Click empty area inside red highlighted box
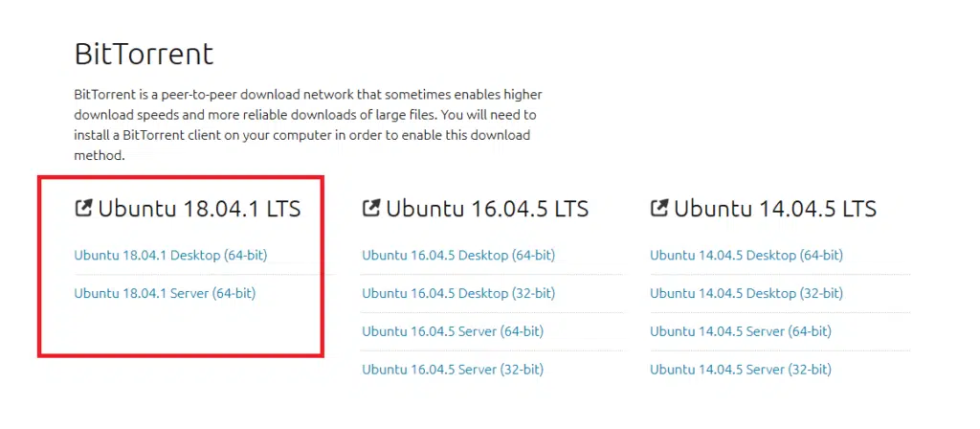 (x=181, y=328)
